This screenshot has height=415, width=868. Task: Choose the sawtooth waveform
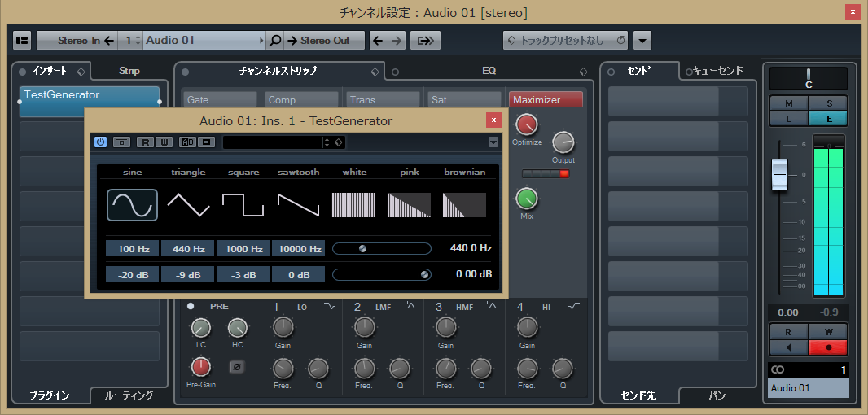(x=298, y=204)
